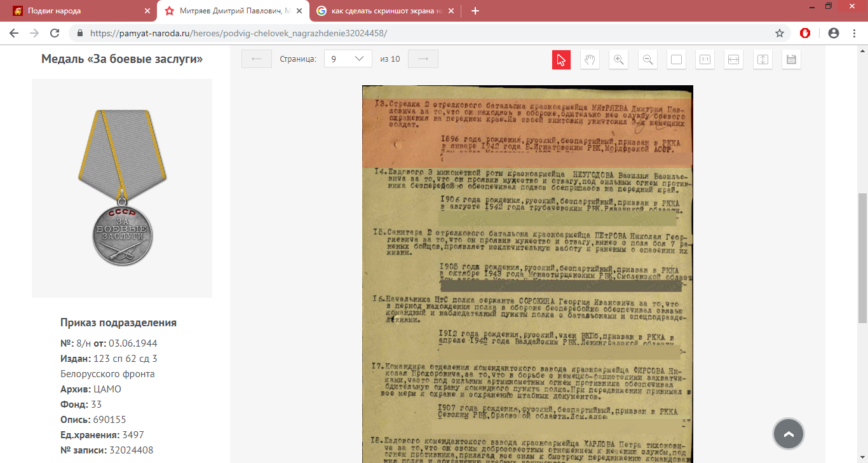Bookmark this page with the star icon
868x463 pixels.
coord(779,33)
